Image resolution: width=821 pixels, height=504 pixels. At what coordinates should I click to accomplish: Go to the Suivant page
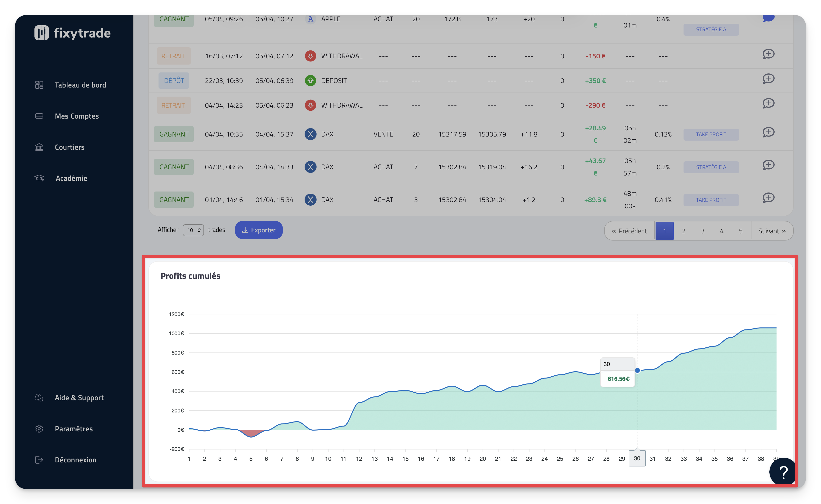click(772, 231)
